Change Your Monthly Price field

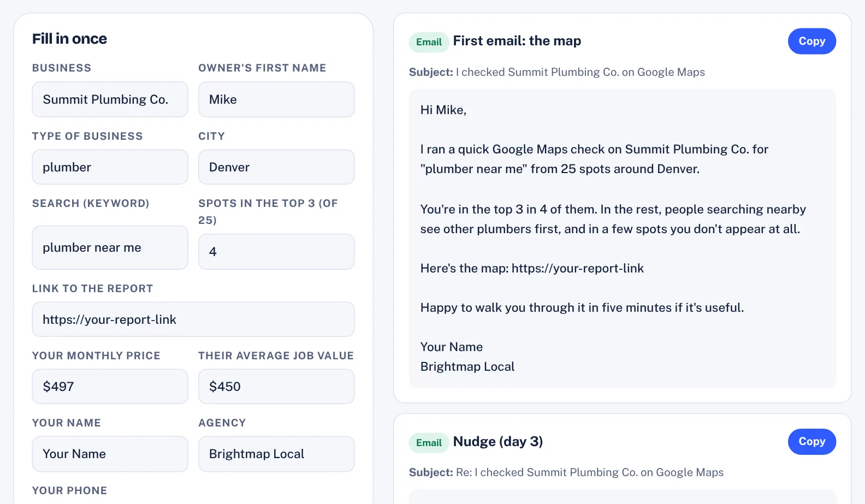(110, 387)
